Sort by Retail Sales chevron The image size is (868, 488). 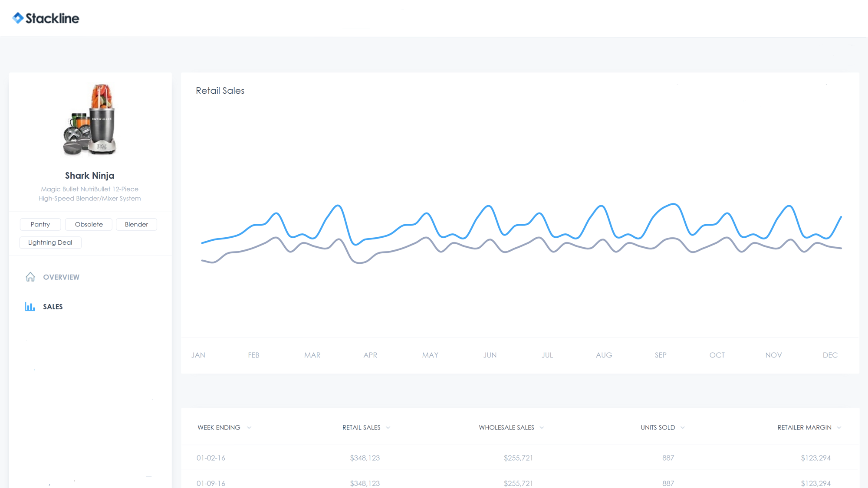(388, 428)
